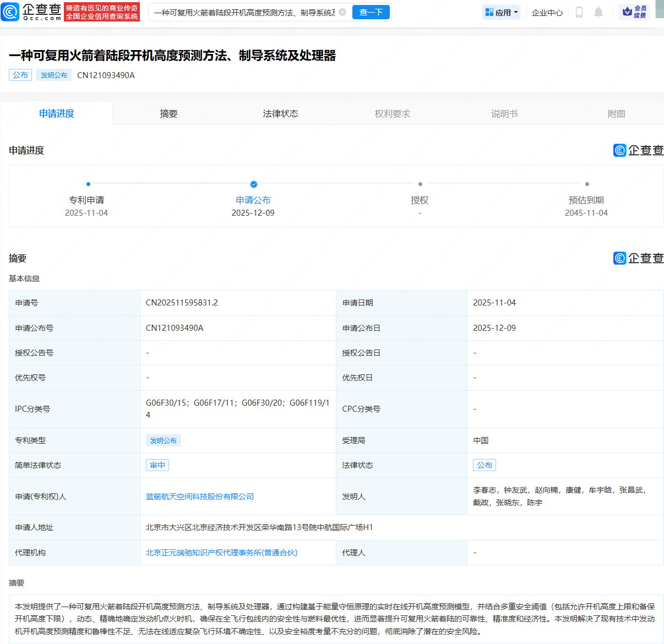The height and width of the screenshot is (644, 664).
Task: Click the mobile app phone icon
Action: [579, 12]
